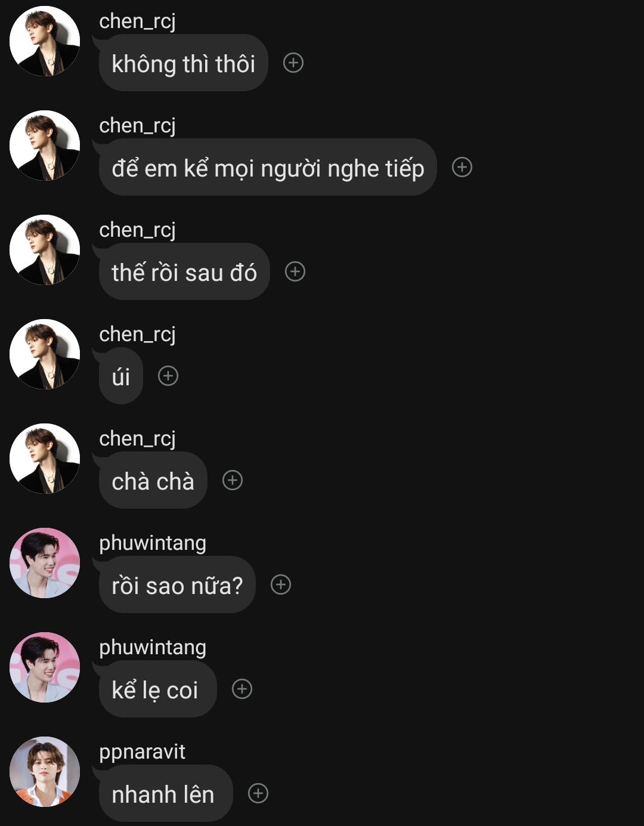
Task: Add reaction to "nhanh lên" message
Action: tap(258, 793)
